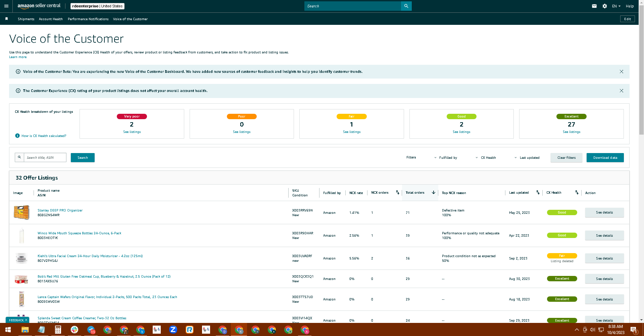
Task: Open Kiehl's Ultra Facial Cream product link
Action: click(x=90, y=256)
